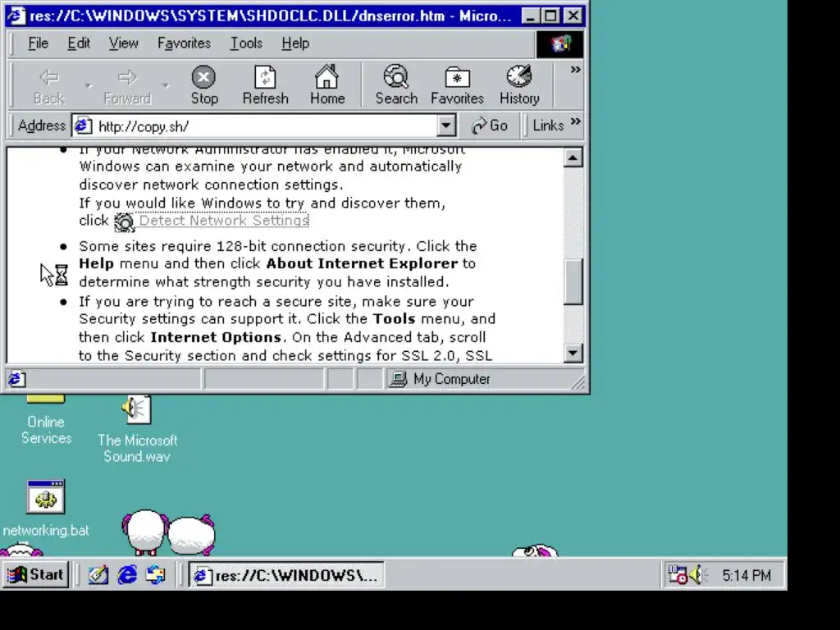Click the Back toolbar button
Viewport: 840px width, 630px height.
[48, 85]
